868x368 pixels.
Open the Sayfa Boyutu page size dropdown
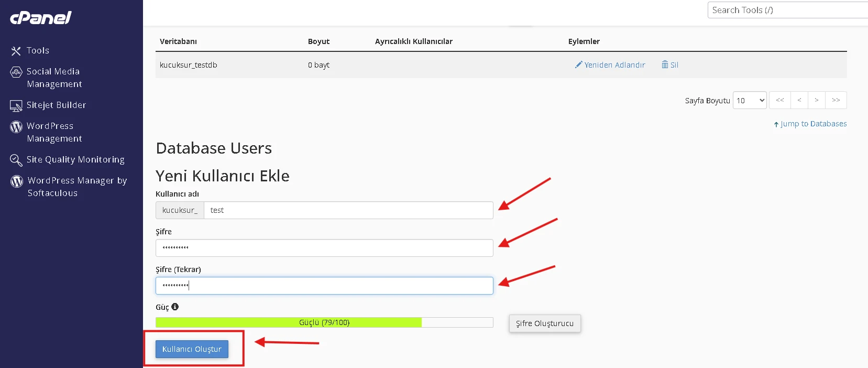click(750, 100)
